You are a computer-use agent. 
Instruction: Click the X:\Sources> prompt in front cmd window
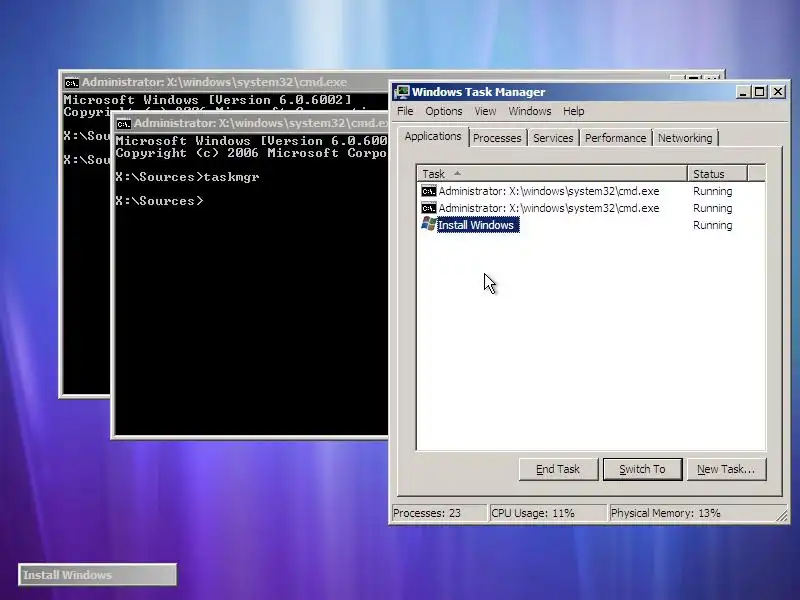(159, 201)
